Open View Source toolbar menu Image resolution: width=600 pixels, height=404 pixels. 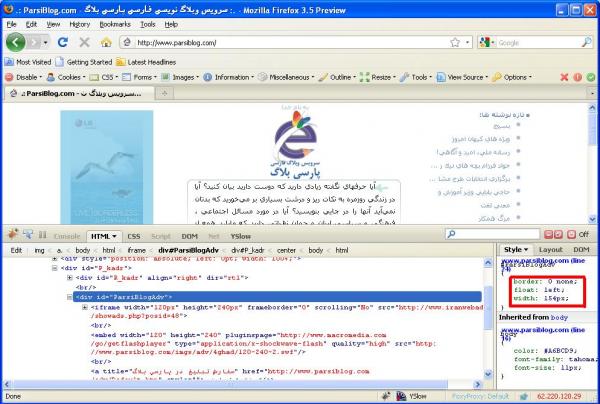click(x=463, y=77)
